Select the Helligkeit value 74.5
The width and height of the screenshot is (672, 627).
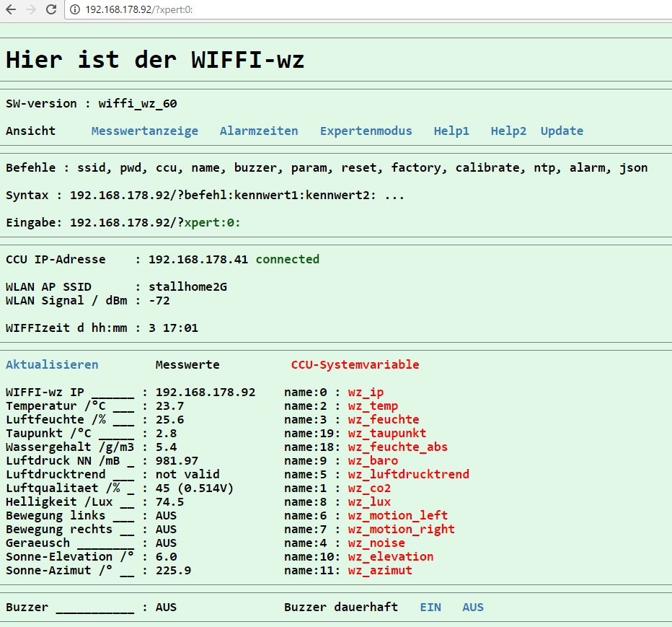[x=169, y=501]
